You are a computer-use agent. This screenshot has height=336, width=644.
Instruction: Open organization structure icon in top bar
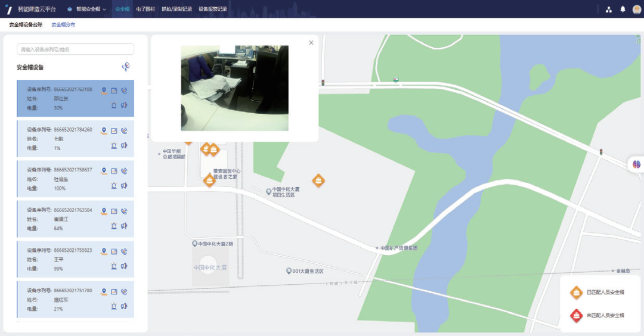coord(609,10)
